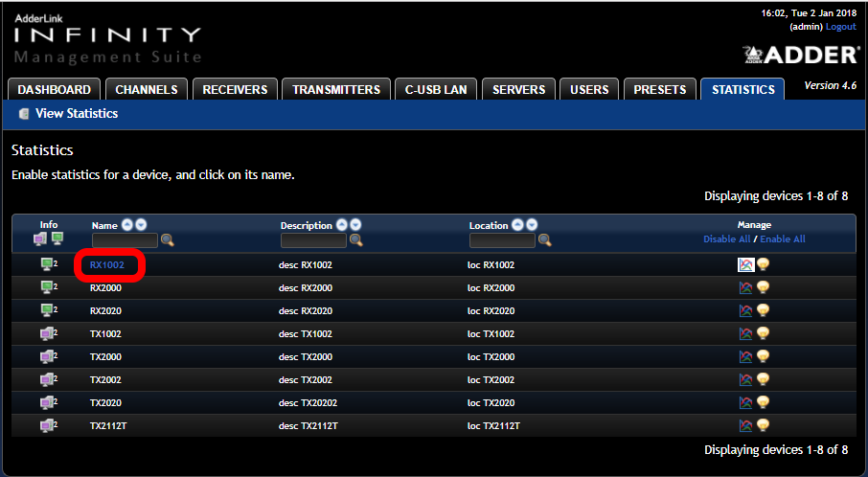The height and width of the screenshot is (477, 868).
Task: Click the purple transmitter info icon for TX2020
Action: click(49, 402)
